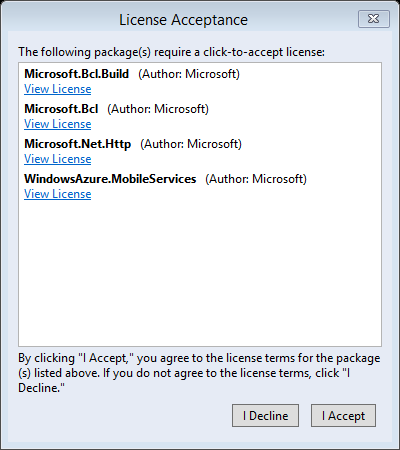Click the click-to-accept license heading text
The width and height of the screenshot is (400, 450).
click(x=171, y=52)
